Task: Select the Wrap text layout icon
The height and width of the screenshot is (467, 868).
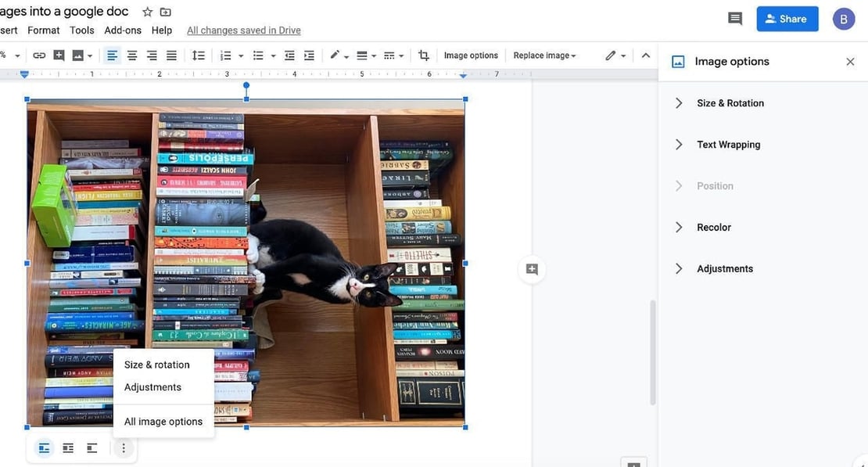Action: 66,447
